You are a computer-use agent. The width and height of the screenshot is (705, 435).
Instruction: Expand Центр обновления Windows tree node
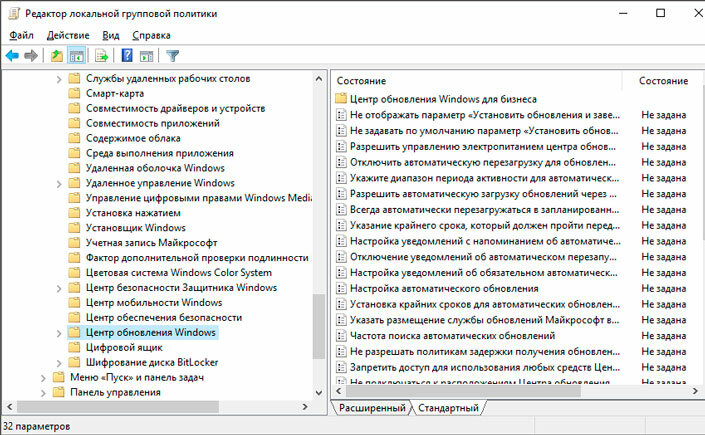tap(58, 333)
